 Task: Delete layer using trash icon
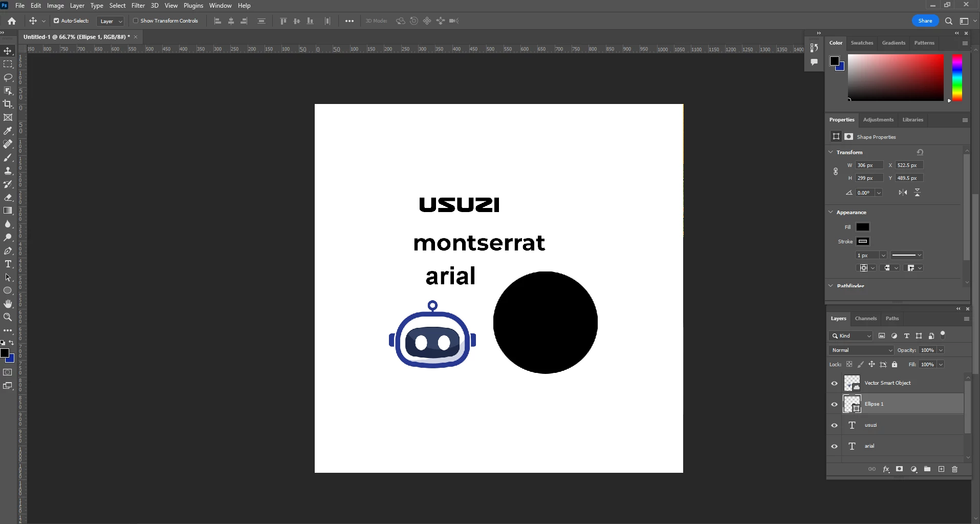(x=954, y=469)
